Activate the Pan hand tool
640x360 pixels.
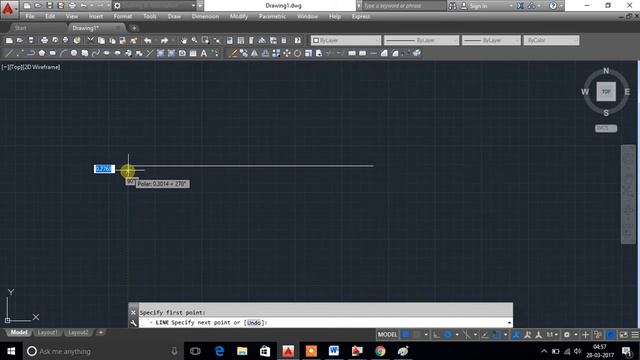(184, 40)
